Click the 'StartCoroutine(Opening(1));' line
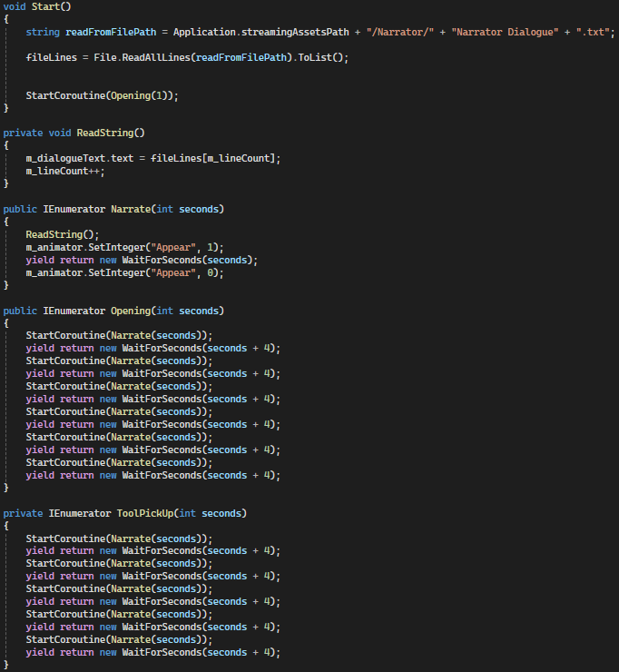Viewport: 619px width, 672px height. pos(102,95)
